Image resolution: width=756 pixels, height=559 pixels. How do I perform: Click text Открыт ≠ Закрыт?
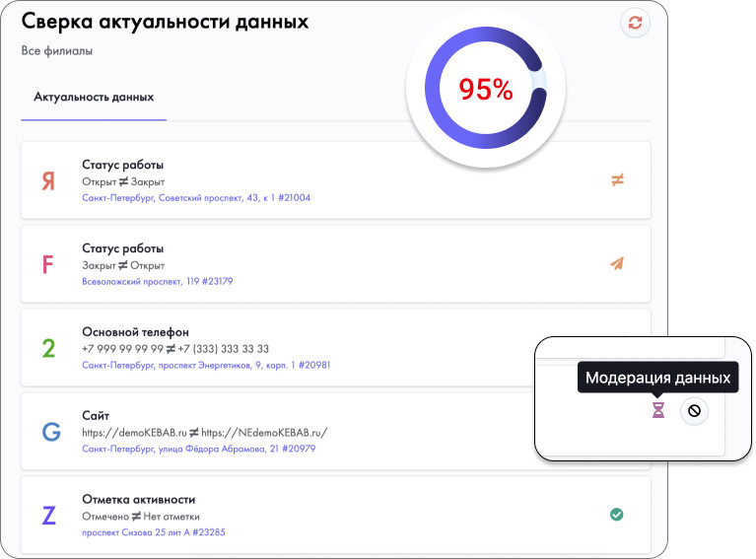click(x=123, y=181)
